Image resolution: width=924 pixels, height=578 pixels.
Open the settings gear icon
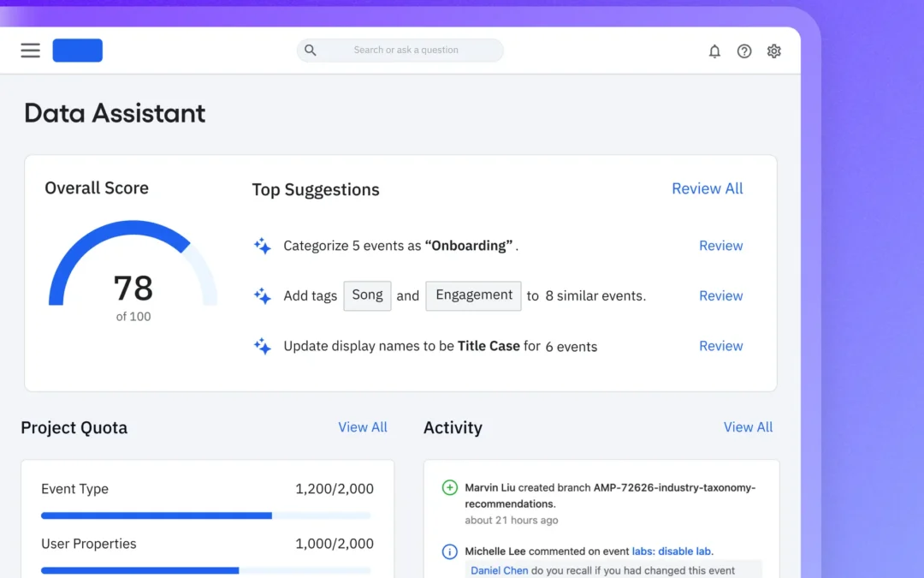[774, 51]
